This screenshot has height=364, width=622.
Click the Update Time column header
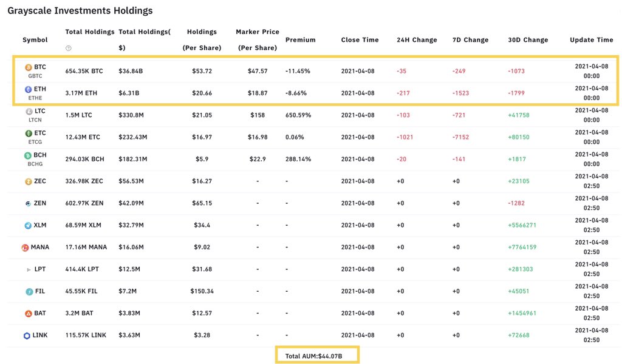point(592,39)
